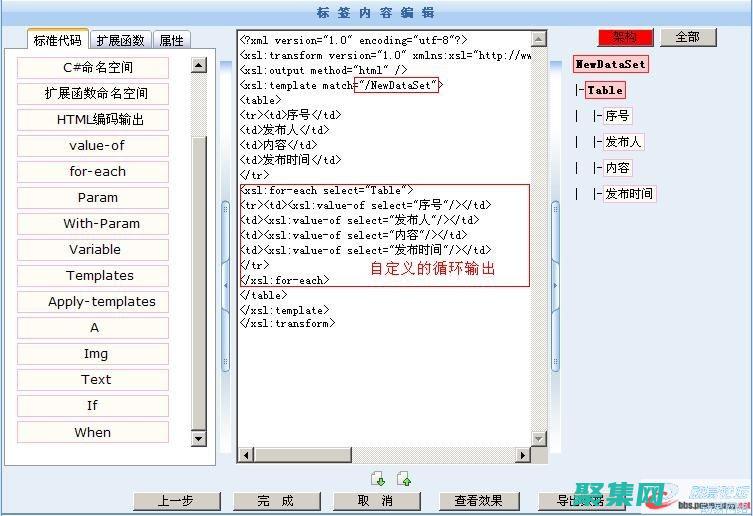Select NewDataSet root tree node
Image resolution: width=753 pixels, height=516 pixels.
click(x=610, y=64)
